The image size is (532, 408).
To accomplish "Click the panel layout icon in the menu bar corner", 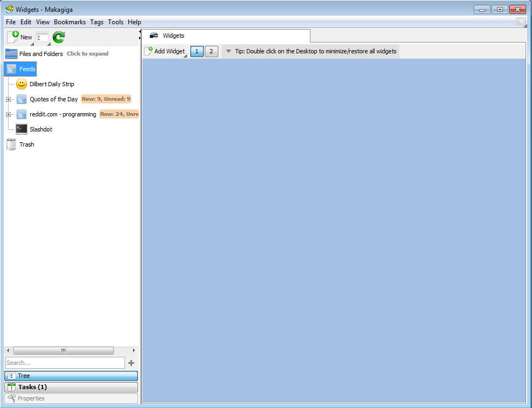I will pyautogui.click(x=521, y=22).
